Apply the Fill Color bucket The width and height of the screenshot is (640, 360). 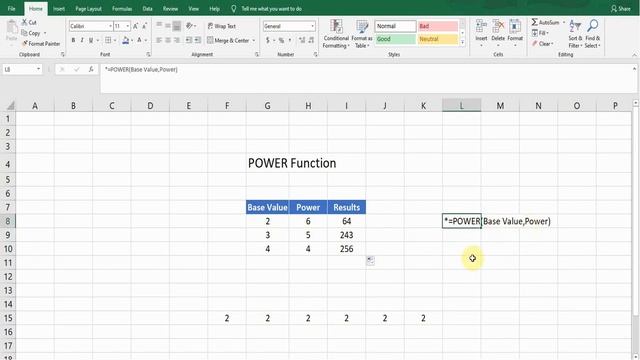(x=126, y=40)
